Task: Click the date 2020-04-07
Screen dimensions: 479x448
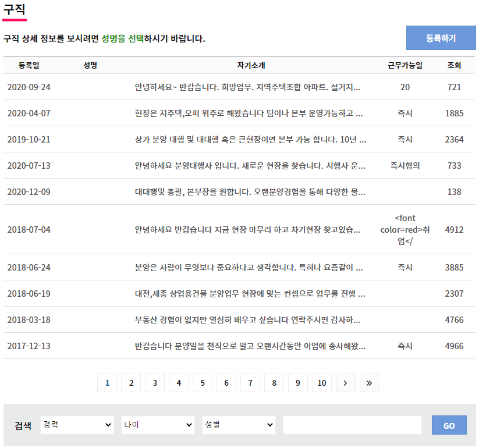Action: [29, 113]
